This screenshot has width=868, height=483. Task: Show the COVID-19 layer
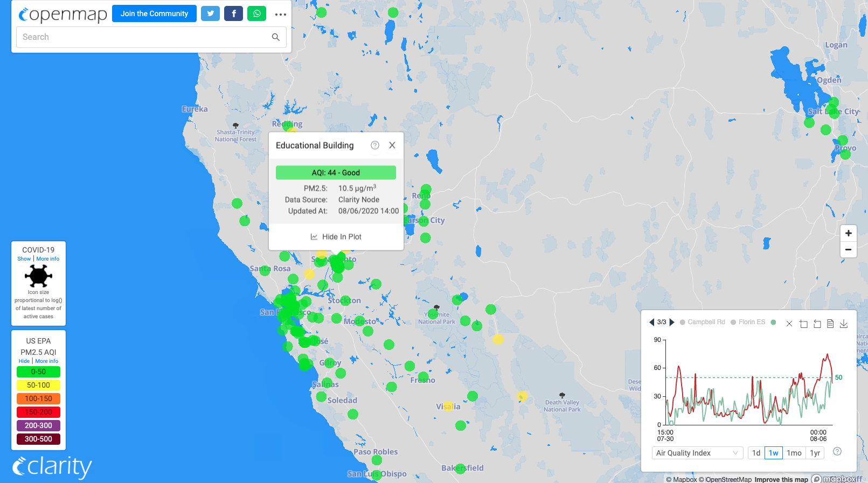pos(24,259)
